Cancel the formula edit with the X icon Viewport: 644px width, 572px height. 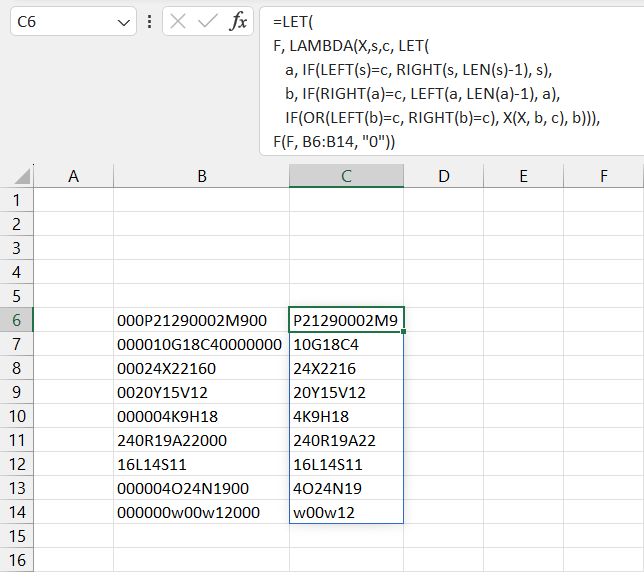178,21
